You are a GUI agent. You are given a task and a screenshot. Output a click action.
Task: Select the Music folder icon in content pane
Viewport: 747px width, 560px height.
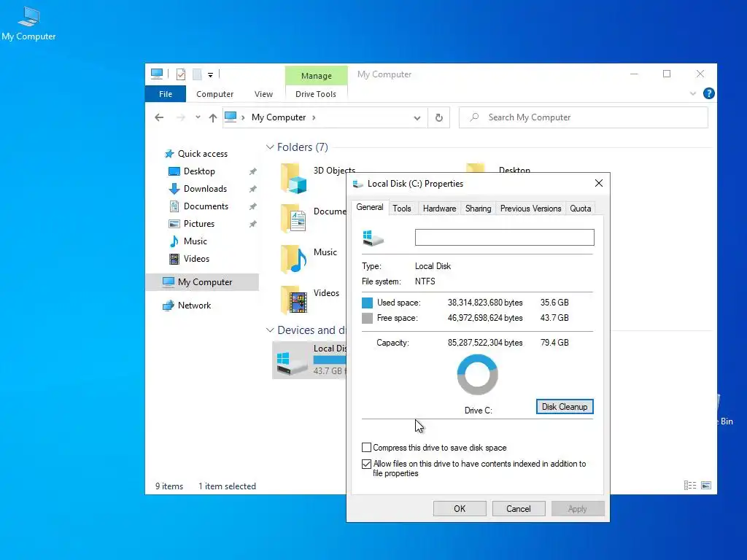(293, 259)
